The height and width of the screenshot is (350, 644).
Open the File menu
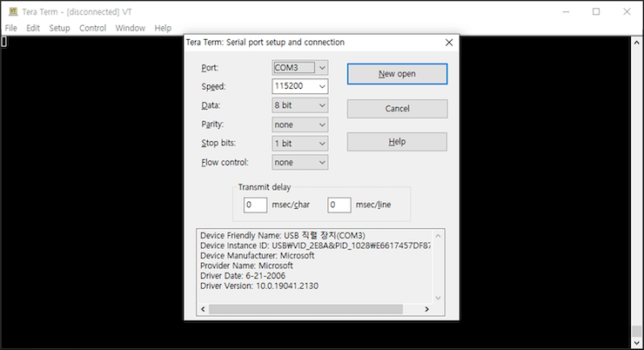click(10, 28)
